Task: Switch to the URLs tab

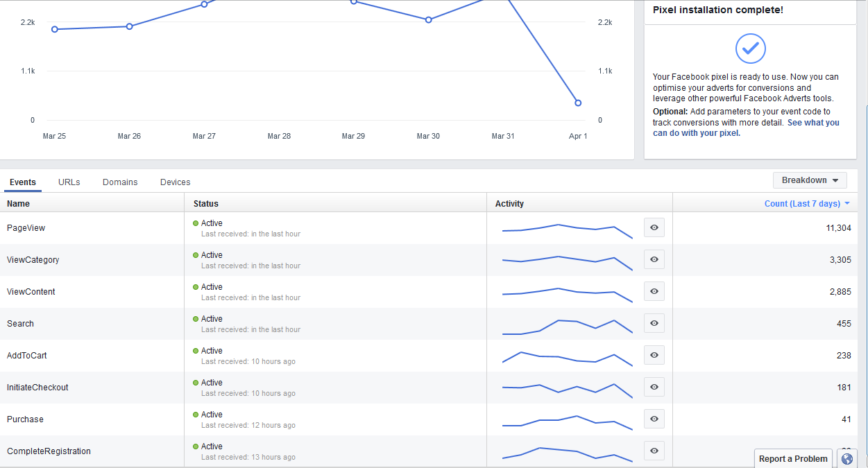Action: click(x=69, y=182)
